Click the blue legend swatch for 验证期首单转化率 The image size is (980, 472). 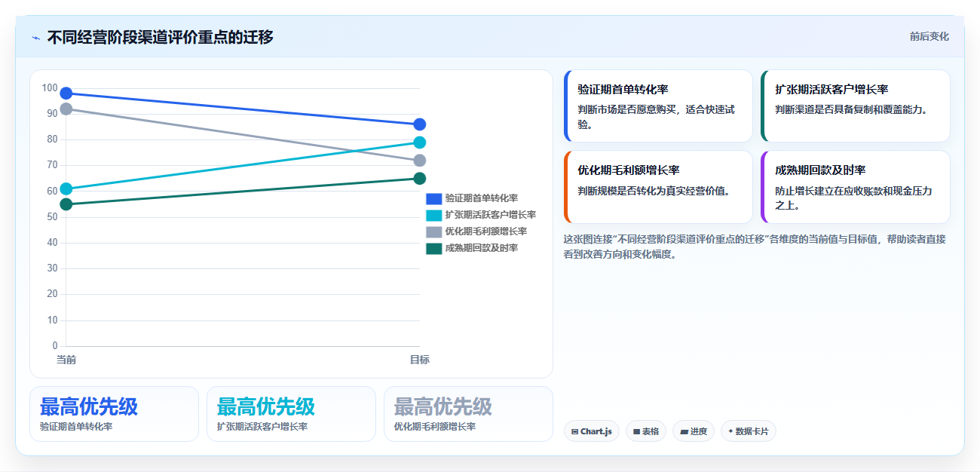[x=434, y=198]
